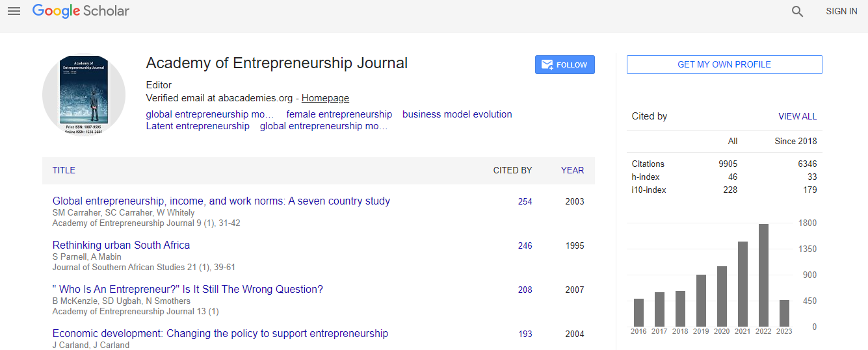This screenshot has width=868, height=350.
Task: Select the Latent entrepreneurship tag
Action: pyautogui.click(x=198, y=126)
